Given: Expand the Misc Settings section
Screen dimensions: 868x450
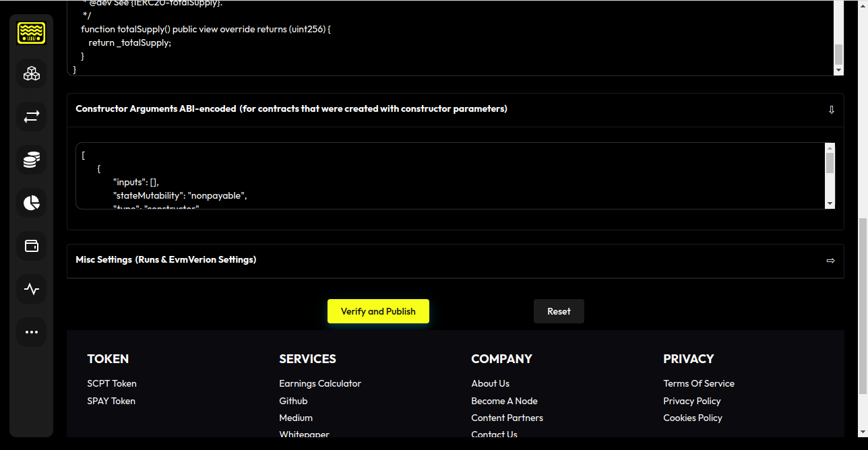Looking at the screenshot, I should [x=830, y=260].
